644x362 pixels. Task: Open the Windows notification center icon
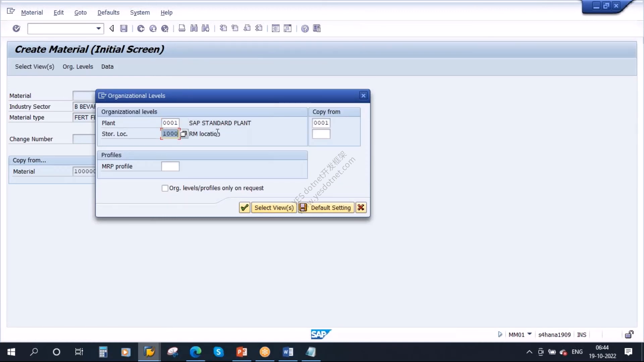pyautogui.click(x=628, y=352)
